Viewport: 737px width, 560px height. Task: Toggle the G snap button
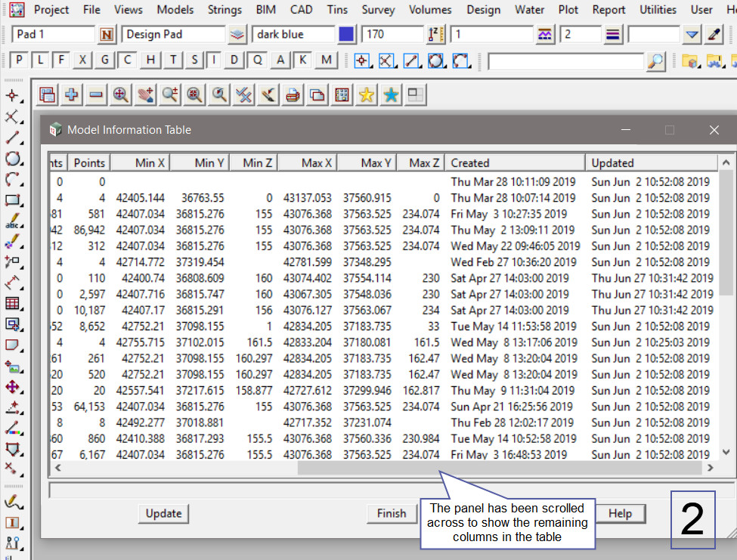[105, 60]
